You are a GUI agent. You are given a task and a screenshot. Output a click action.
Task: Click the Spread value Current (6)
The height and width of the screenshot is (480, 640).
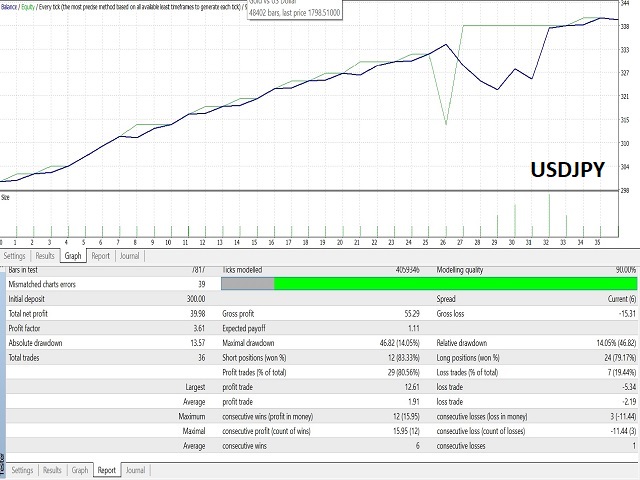pyautogui.click(x=622, y=299)
